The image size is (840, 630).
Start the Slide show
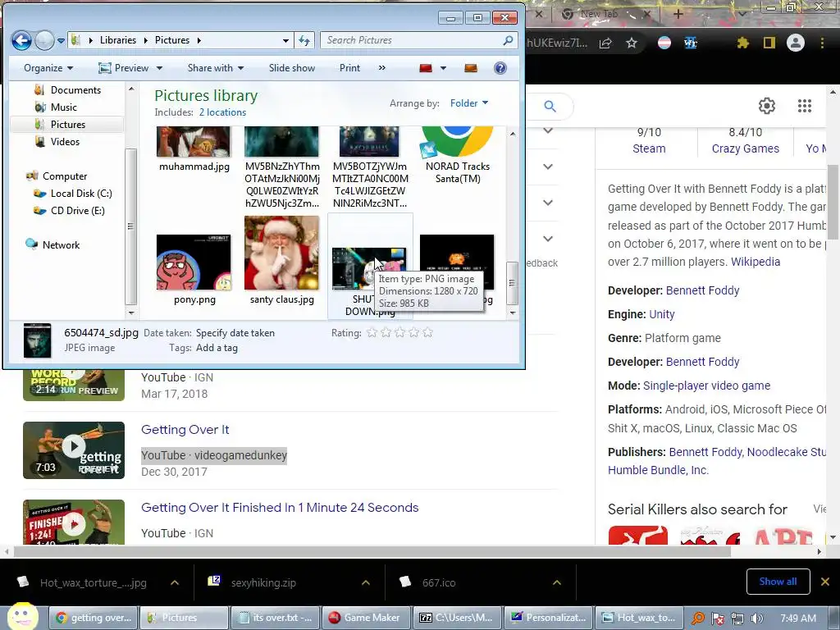click(292, 68)
